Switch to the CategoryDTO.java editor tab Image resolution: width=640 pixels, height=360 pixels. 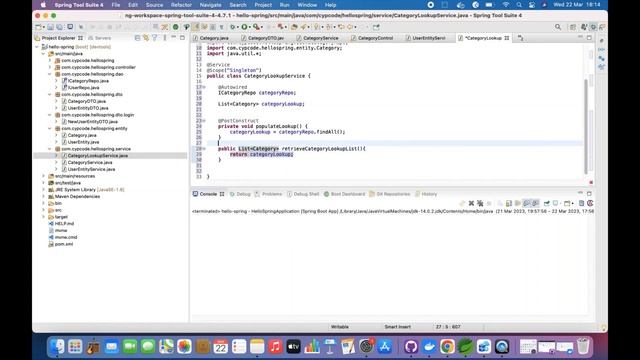pyautogui.click(x=266, y=38)
